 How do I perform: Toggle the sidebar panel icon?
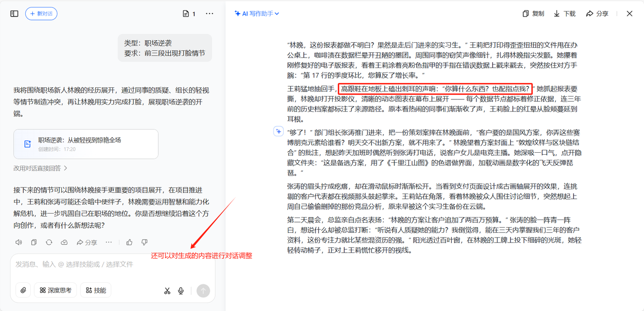pyautogui.click(x=14, y=14)
